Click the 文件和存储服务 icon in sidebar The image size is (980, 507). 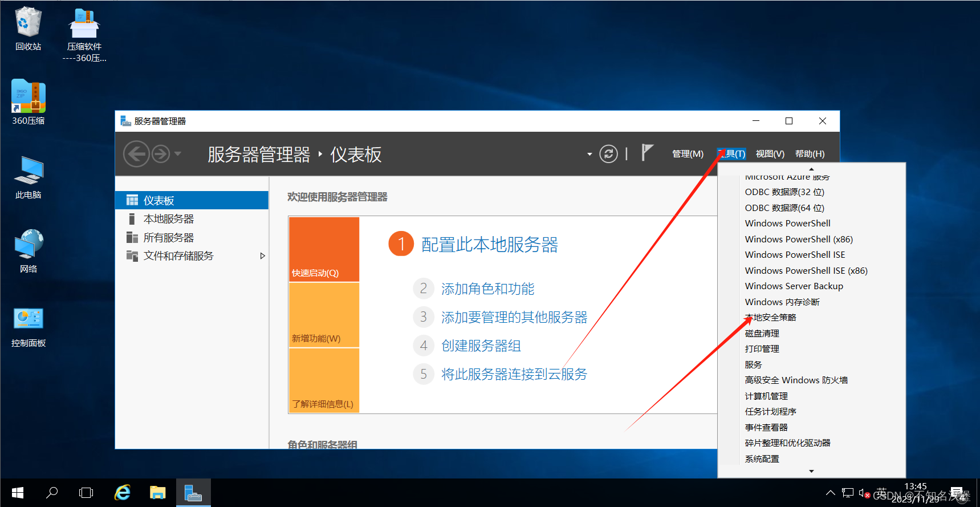pos(132,255)
